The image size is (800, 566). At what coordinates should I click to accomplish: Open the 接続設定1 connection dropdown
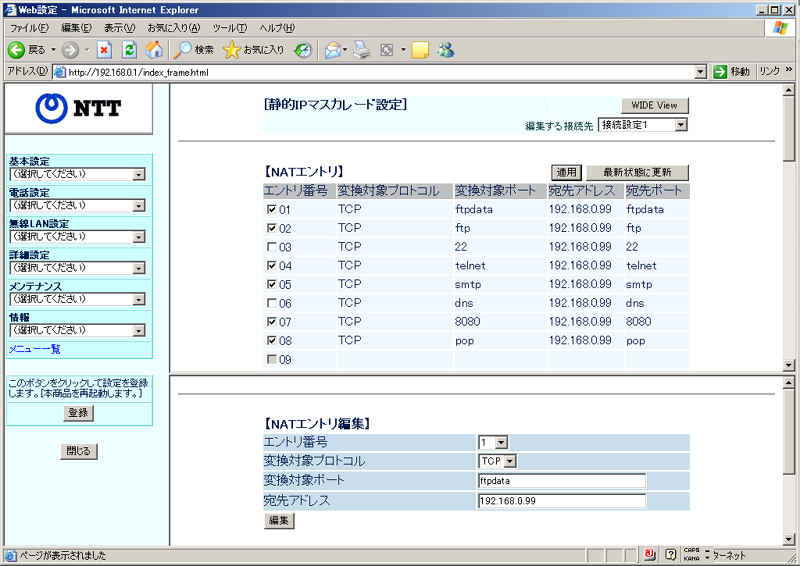point(643,125)
